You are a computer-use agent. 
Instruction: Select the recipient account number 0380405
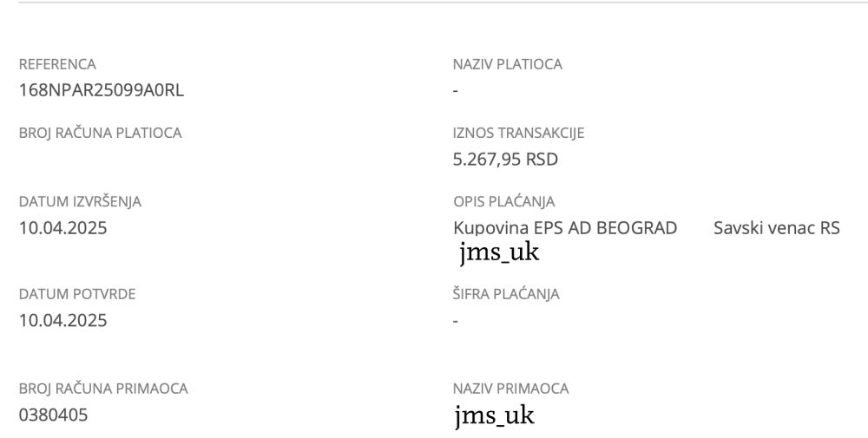pos(54,415)
